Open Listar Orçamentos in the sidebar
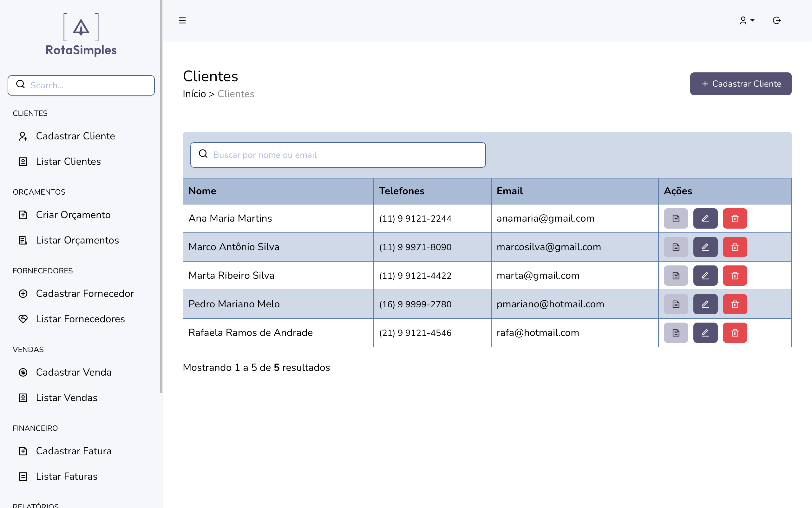The width and height of the screenshot is (812, 508). tap(69, 240)
